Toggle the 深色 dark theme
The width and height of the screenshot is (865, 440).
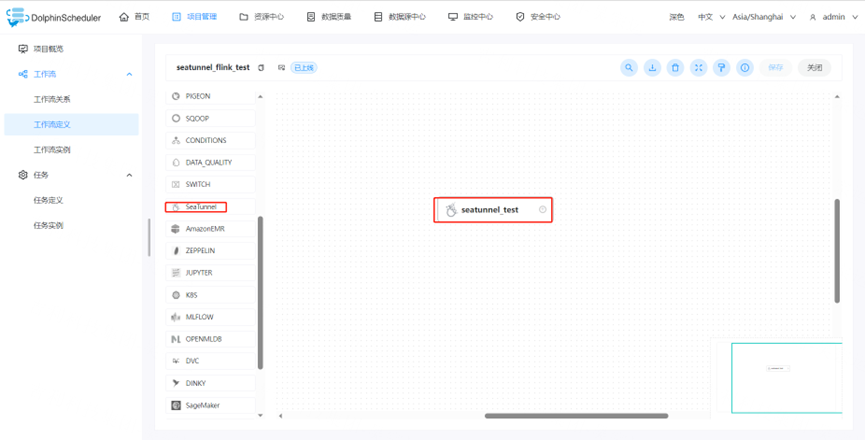click(677, 17)
